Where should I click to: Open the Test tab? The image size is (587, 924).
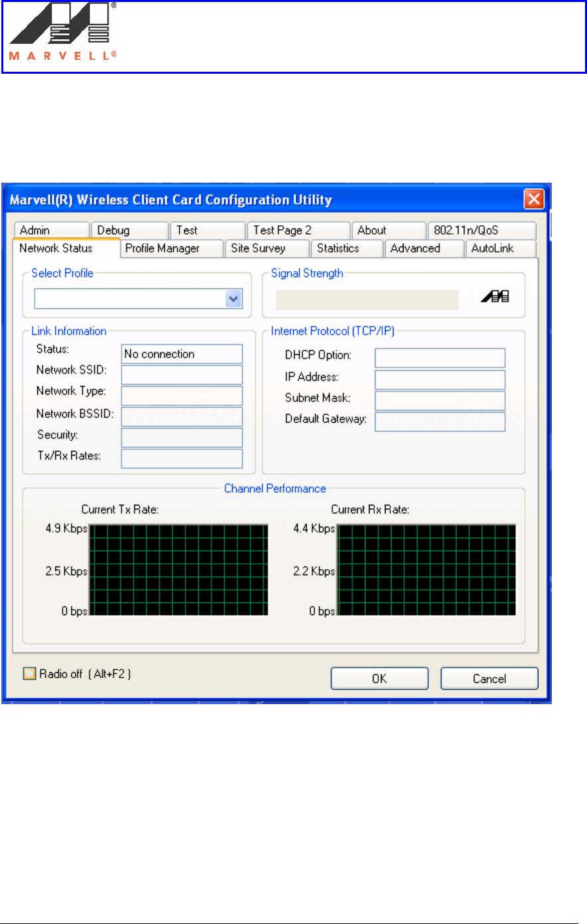coord(207,230)
